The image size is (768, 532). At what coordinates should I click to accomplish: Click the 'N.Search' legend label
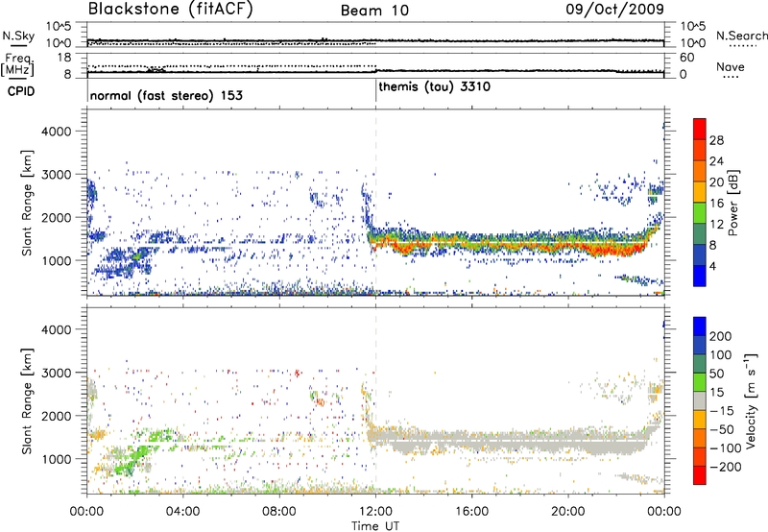[741, 36]
